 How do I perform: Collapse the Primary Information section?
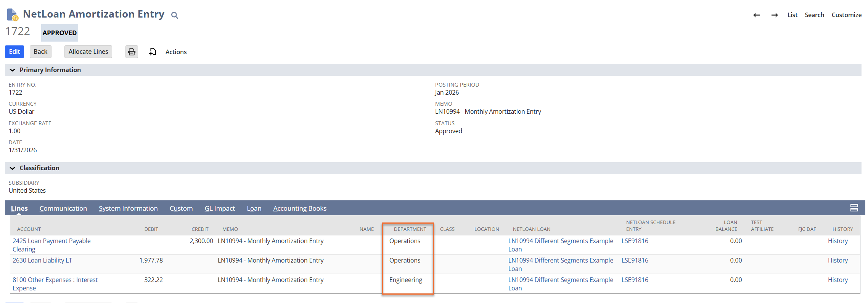pos(13,70)
